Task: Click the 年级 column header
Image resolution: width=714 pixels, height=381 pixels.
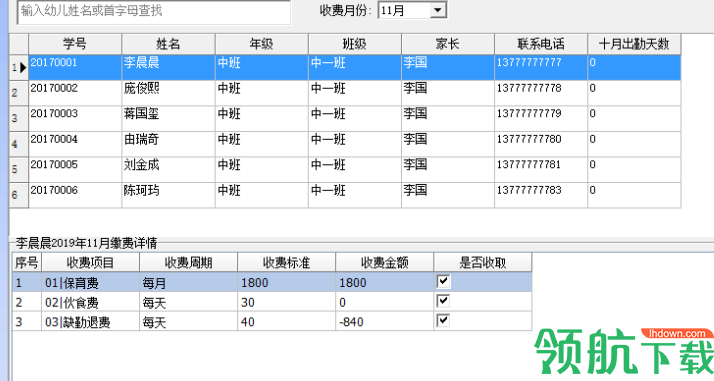Action: click(x=262, y=44)
